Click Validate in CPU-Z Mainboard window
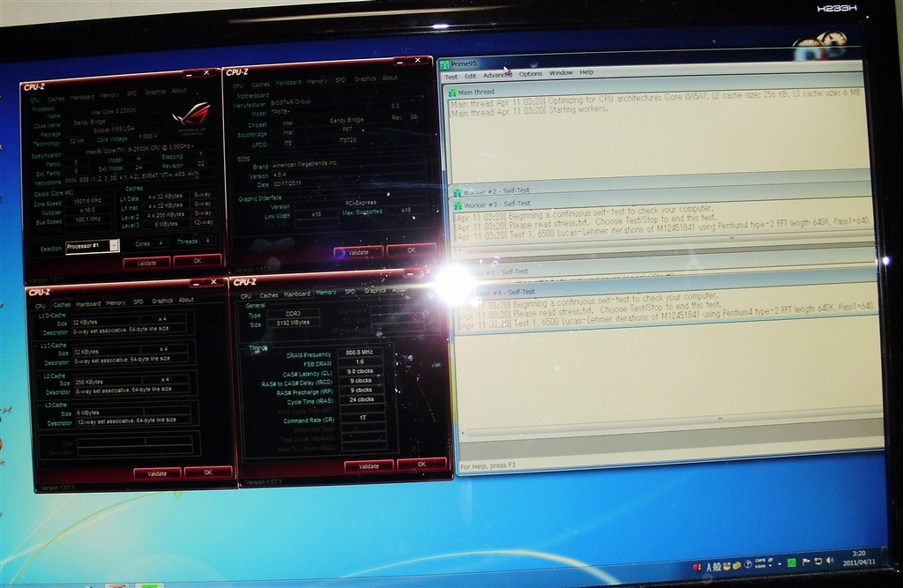The image size is (903, 588). tap(358, 252)
